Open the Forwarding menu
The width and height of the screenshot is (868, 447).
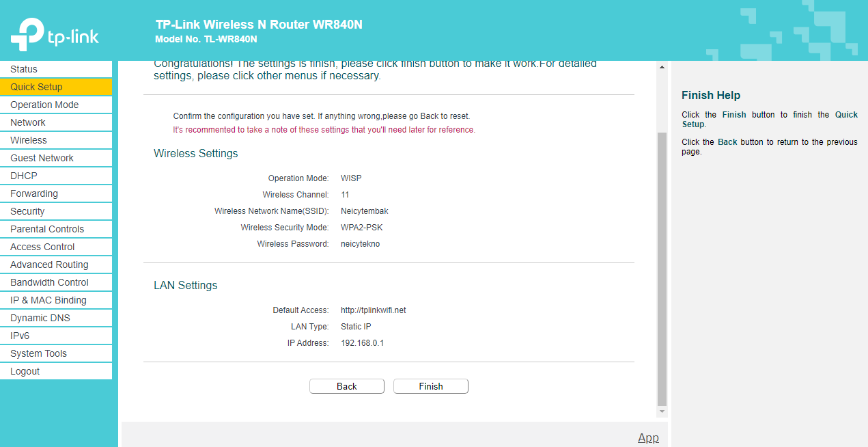point(56,193)
